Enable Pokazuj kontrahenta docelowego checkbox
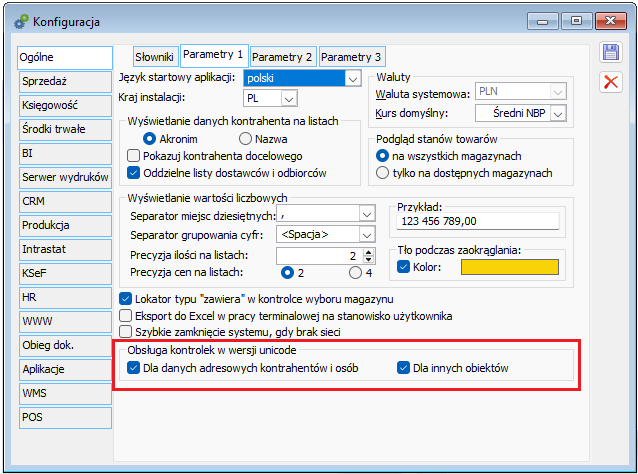Screen dimensions: 638x474 [135, 156]
